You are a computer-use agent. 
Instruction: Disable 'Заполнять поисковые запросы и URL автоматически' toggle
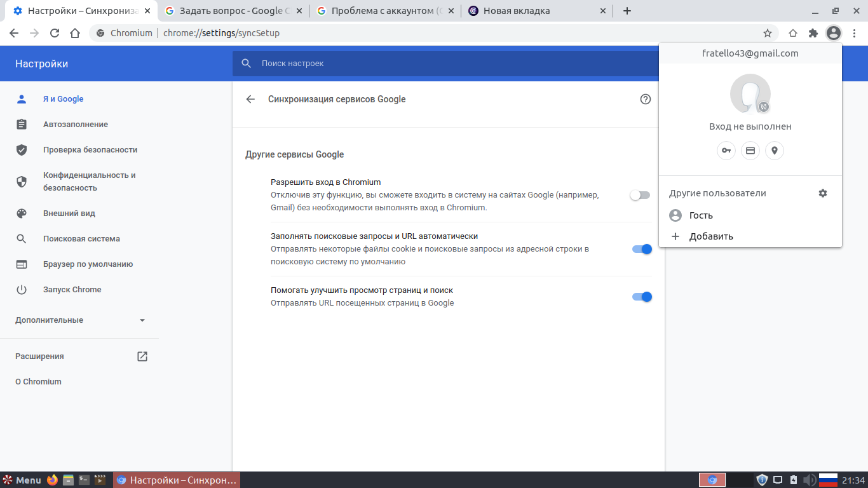click(642, 249)
